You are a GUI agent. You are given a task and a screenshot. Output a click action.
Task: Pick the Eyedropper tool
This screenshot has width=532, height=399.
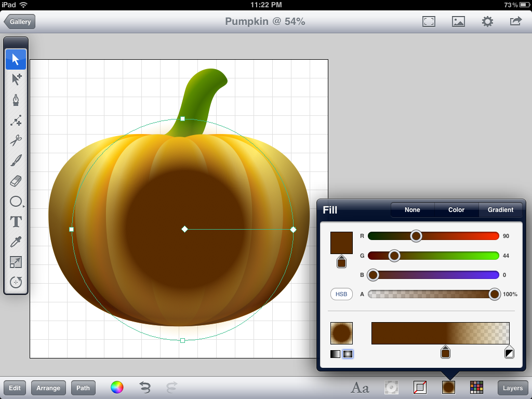(16, 242)
